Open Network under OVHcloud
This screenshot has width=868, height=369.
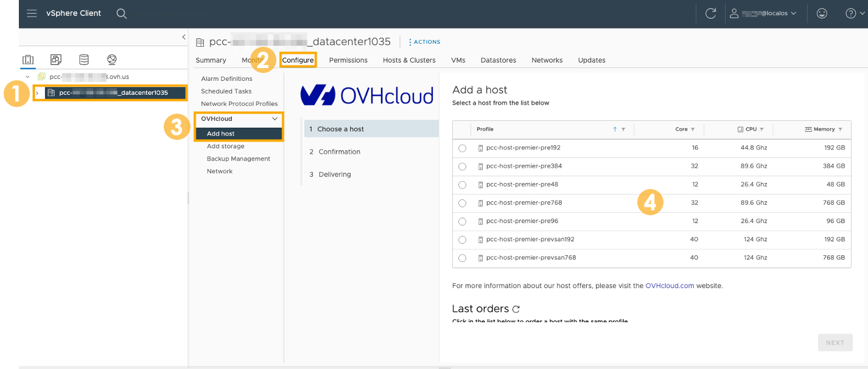[220, 171]
